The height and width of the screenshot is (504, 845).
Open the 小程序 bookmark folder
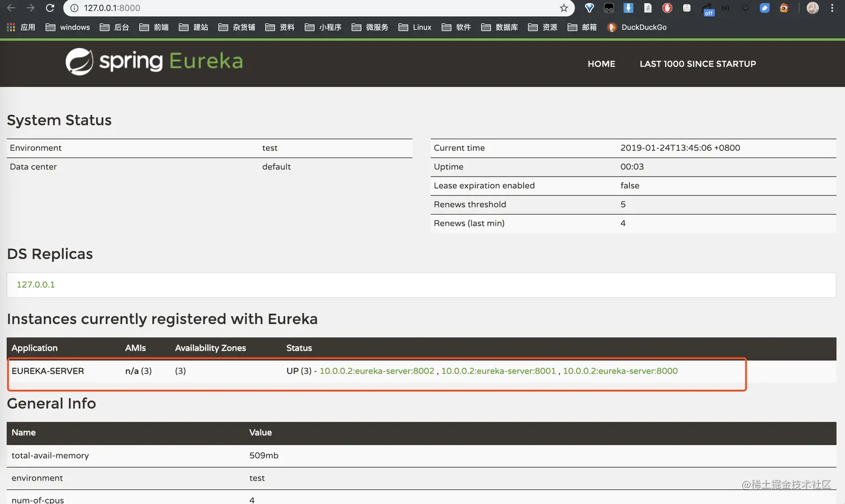click(x=323, y=27)
